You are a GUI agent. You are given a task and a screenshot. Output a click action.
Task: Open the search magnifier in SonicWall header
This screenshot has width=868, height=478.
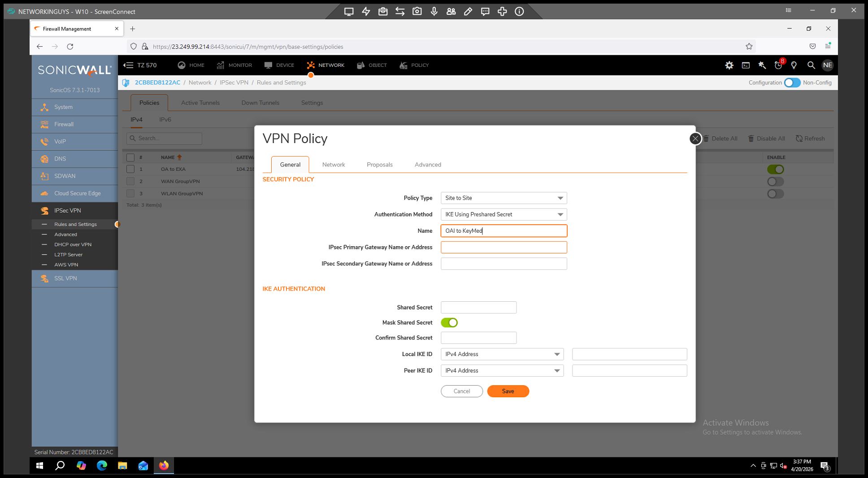pyautogui.click(x=811, y=65)
